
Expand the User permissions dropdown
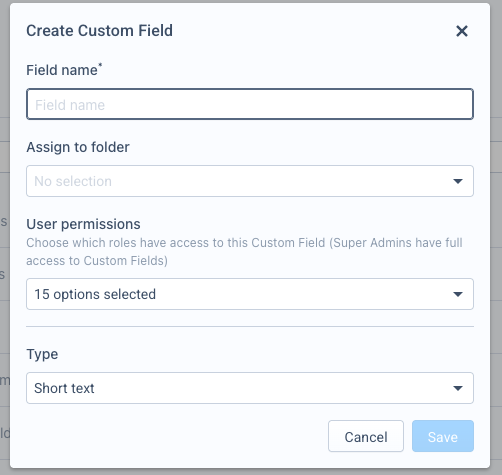(x=250, y=294)
